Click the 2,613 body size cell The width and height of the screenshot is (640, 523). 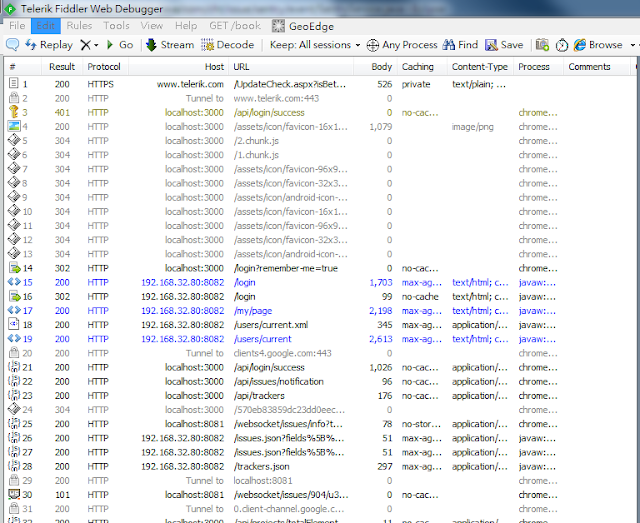click(380, 339)
